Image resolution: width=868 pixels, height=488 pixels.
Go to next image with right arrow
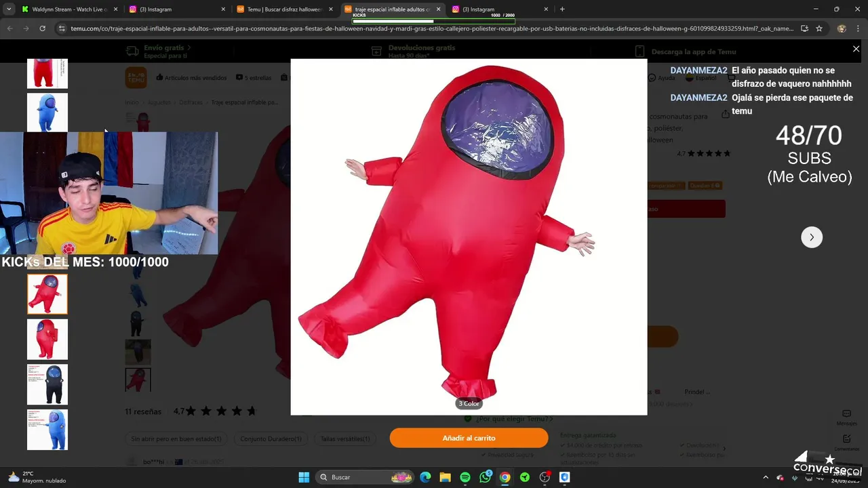[812, 237]
